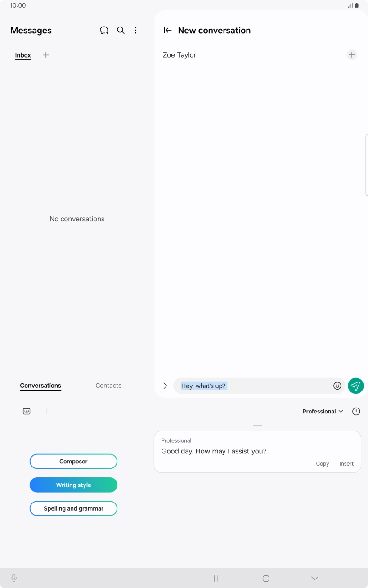The height and width of the screenshot is (588, 368).
Task: Open the info icon next to Professional
Action: click(356, 411)
